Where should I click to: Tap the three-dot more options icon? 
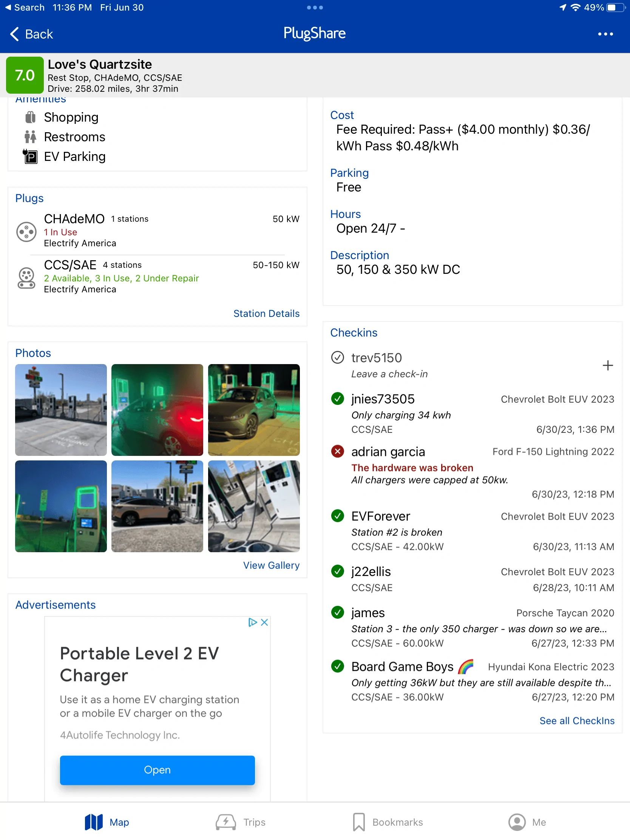click(605, 34)
